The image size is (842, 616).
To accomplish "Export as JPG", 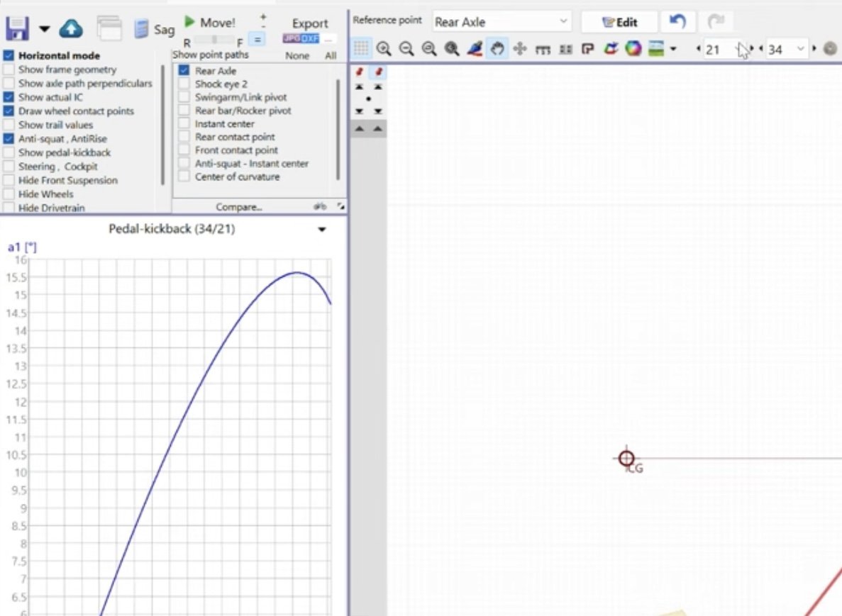I will [291, 39].
